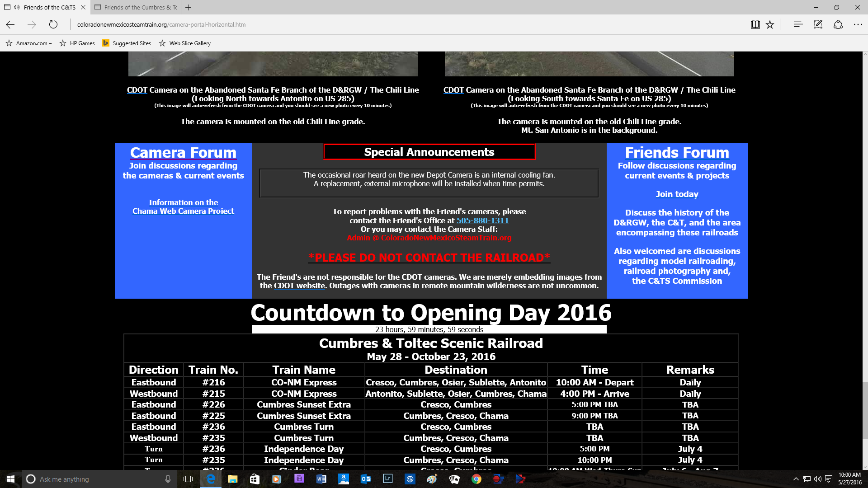Close the Friends of the C&TS tab

pyautogui.click(x=83, y=7)
